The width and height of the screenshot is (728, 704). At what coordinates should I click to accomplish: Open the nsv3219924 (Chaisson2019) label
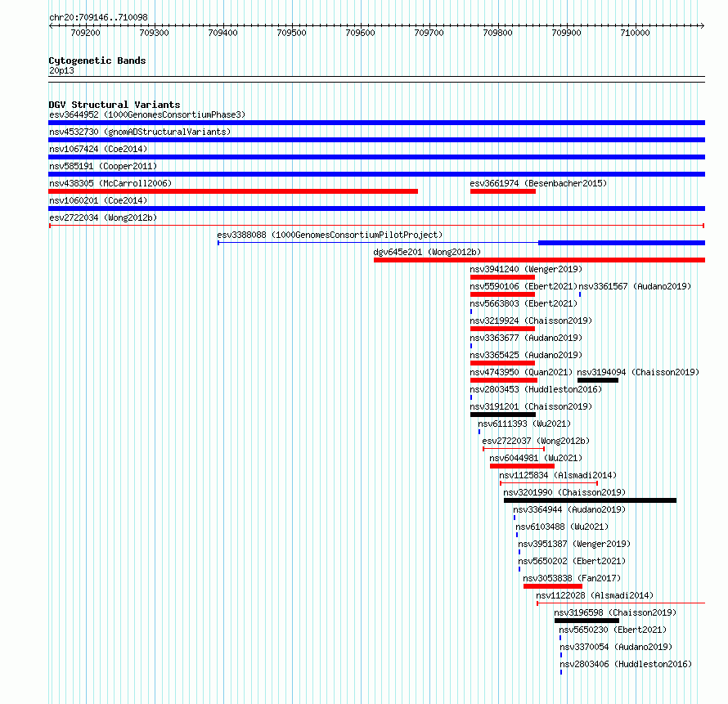(531, 321)
